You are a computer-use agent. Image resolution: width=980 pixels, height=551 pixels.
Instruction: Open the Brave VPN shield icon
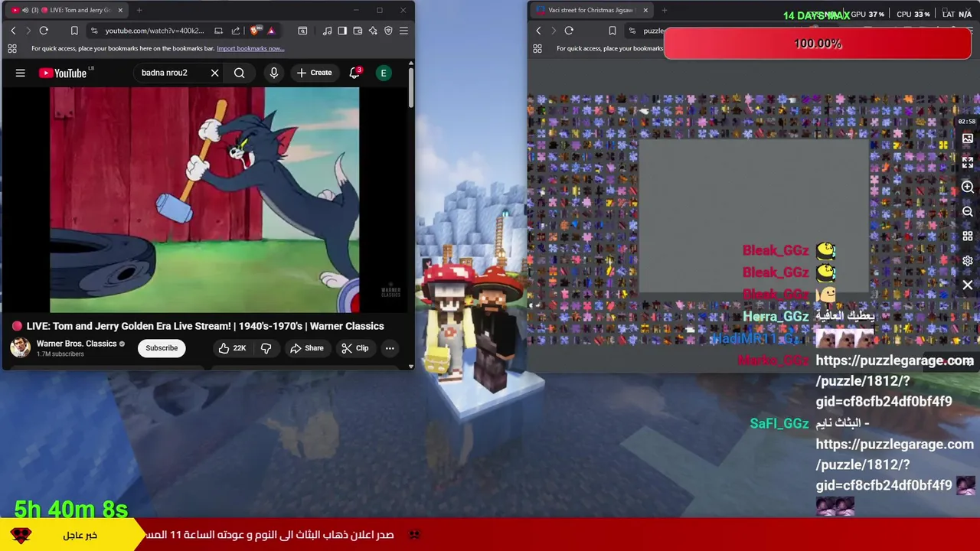[388, 31]
